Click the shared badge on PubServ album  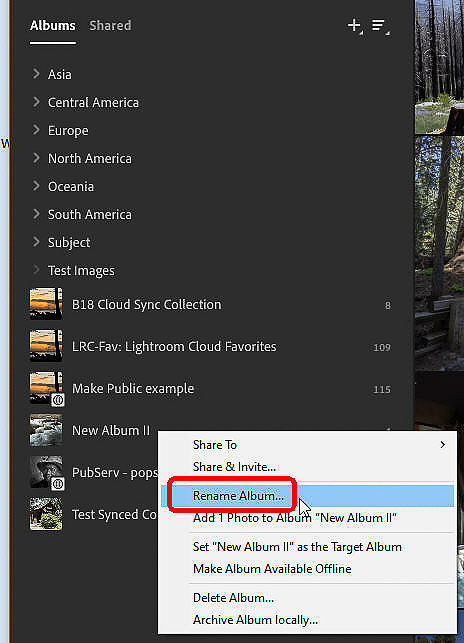click(x=58, y=484)
